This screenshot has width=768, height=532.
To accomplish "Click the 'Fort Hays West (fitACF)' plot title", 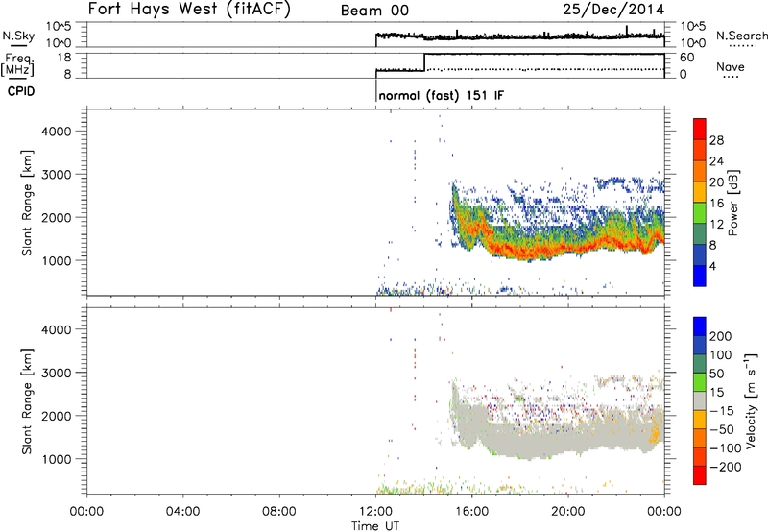I will coord(189,9).
